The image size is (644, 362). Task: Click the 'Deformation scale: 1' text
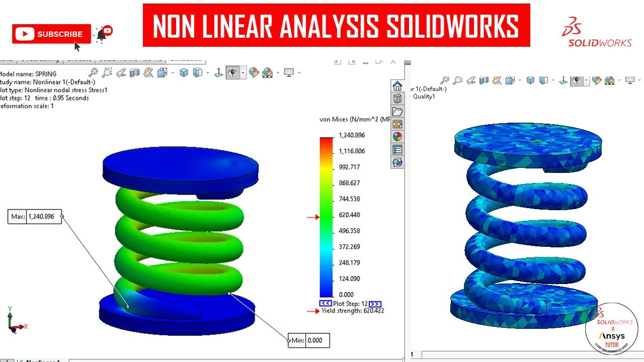[x=27, y=106]
